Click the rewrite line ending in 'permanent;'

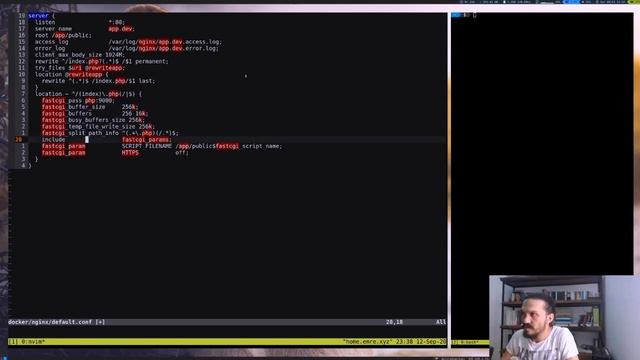101,61
